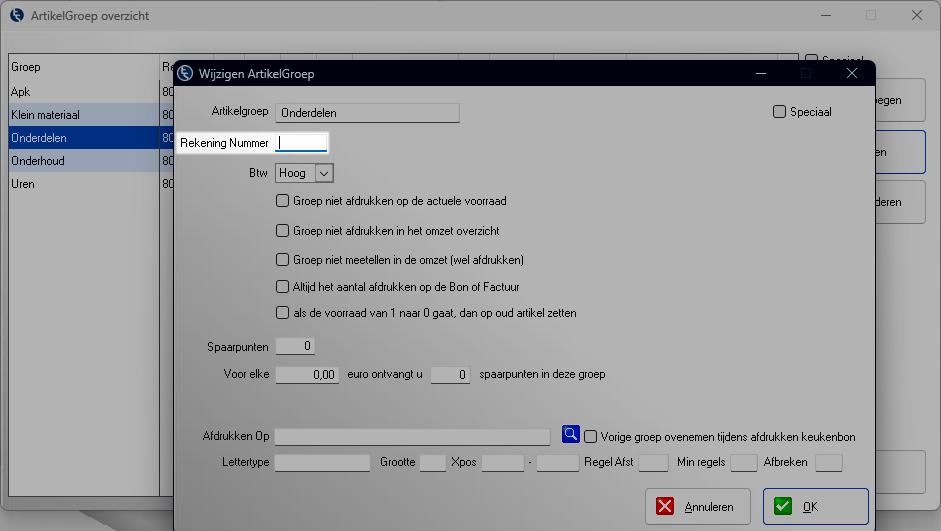
Task: Tick the Speciaal checkbox in the dialog
Action: click(780, 112)
